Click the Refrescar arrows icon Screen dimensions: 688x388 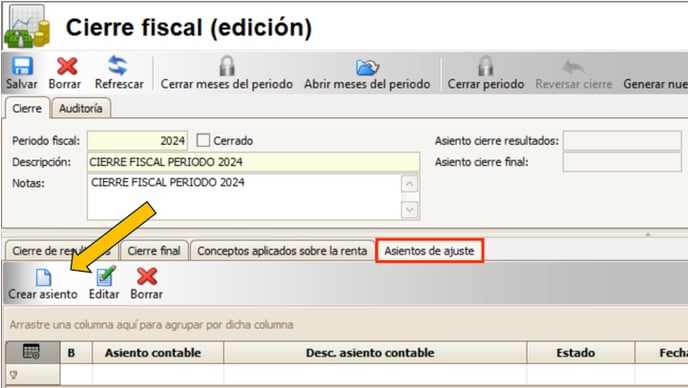point(118,66)
